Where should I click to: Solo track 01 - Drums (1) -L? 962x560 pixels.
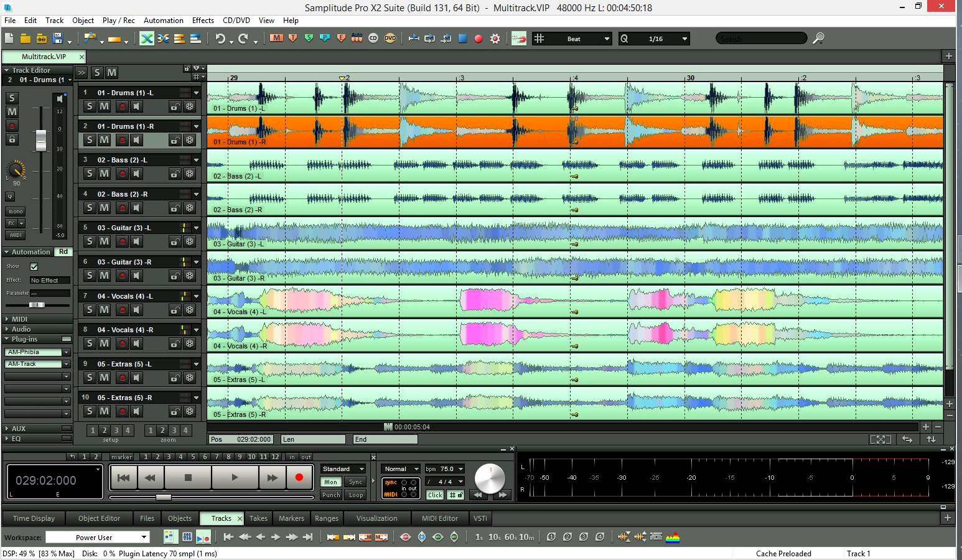tap(90, 106)
